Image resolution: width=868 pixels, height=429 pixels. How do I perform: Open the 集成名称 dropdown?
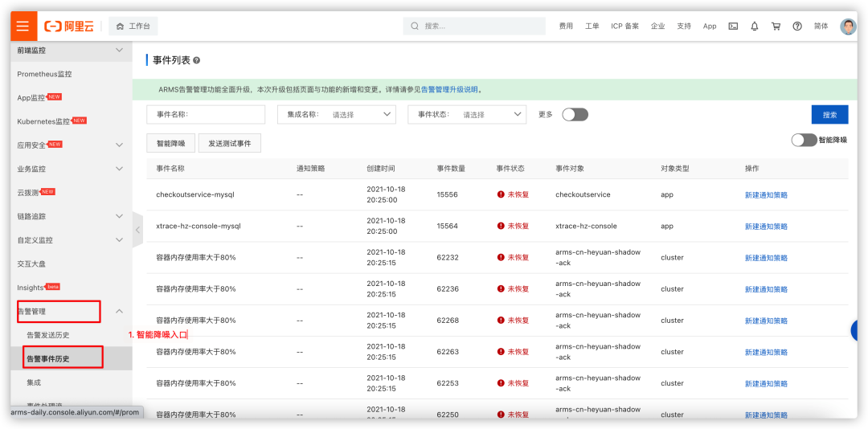point(337,115)
